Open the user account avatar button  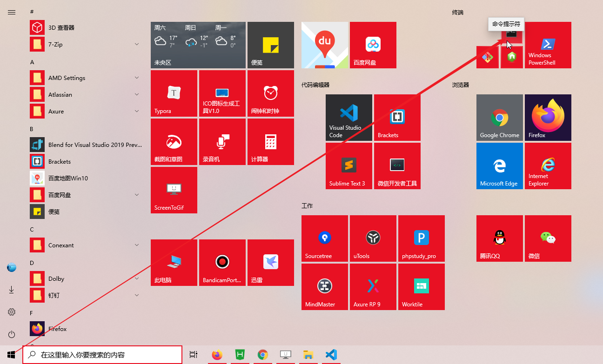pos(12,267)
